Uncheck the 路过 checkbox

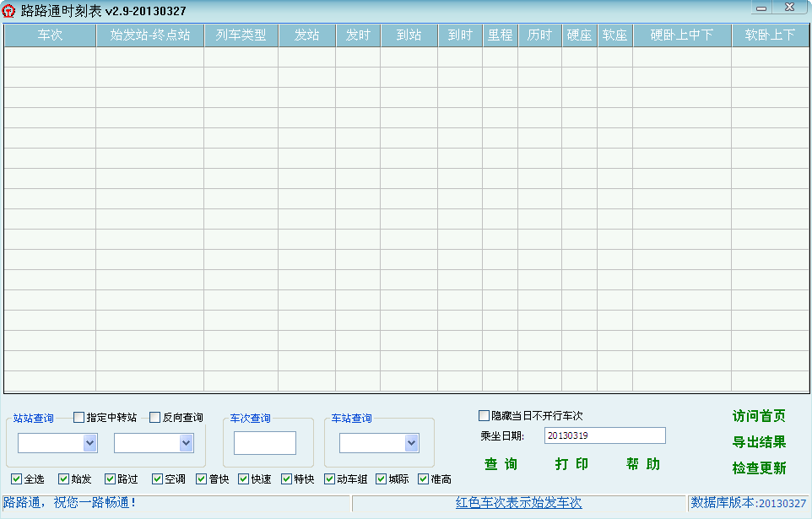click(110, 479)
